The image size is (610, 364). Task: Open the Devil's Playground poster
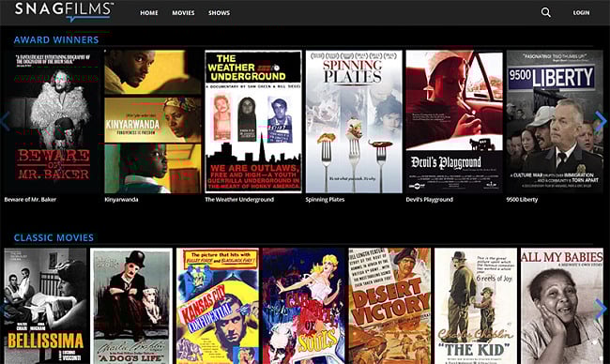454,121
